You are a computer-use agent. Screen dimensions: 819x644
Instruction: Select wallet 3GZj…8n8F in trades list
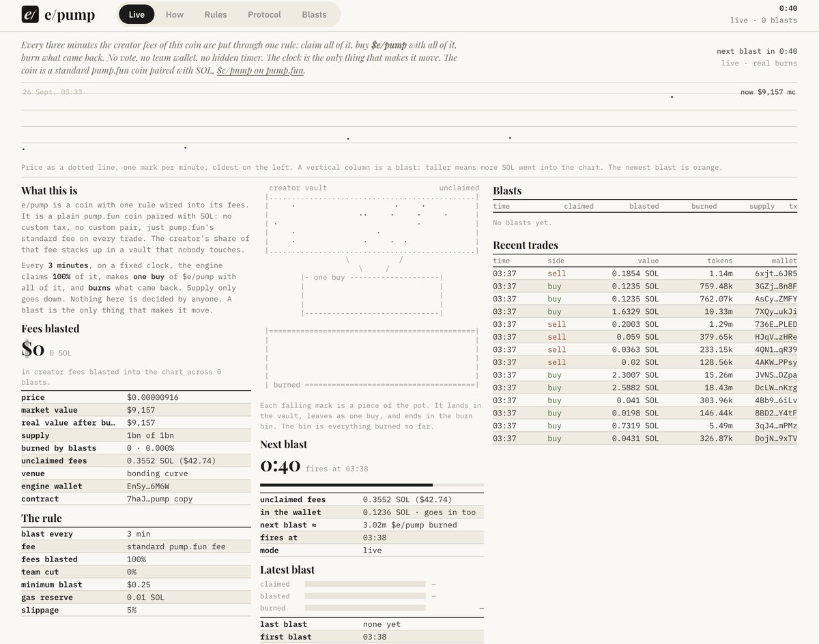point(776,287)
